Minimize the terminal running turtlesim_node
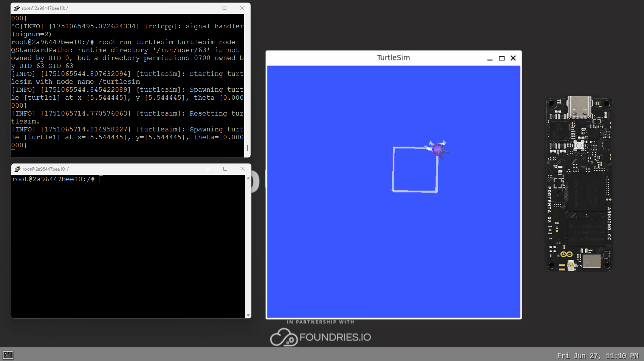 (x=207, y=8)
